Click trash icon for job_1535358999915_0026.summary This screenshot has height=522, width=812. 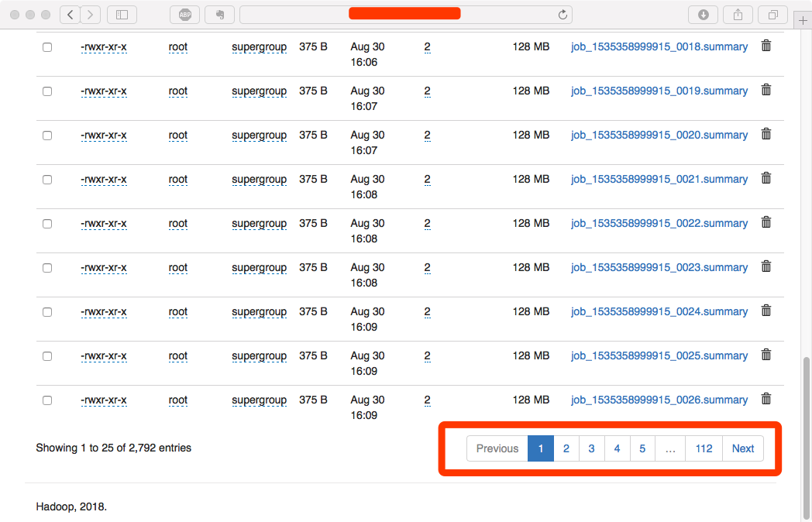(x=766, y=399)
